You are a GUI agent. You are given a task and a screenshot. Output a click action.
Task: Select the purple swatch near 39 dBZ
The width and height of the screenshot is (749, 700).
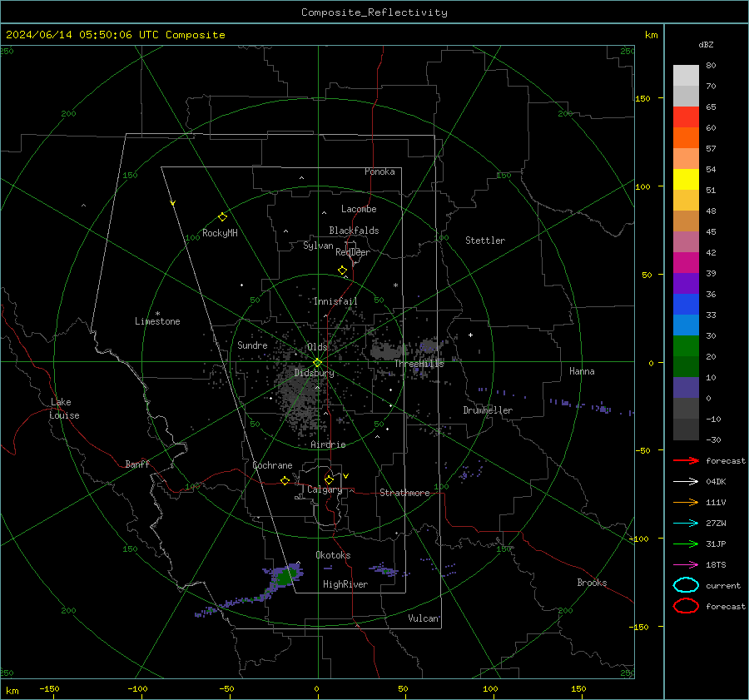click(x=686, y=284)
